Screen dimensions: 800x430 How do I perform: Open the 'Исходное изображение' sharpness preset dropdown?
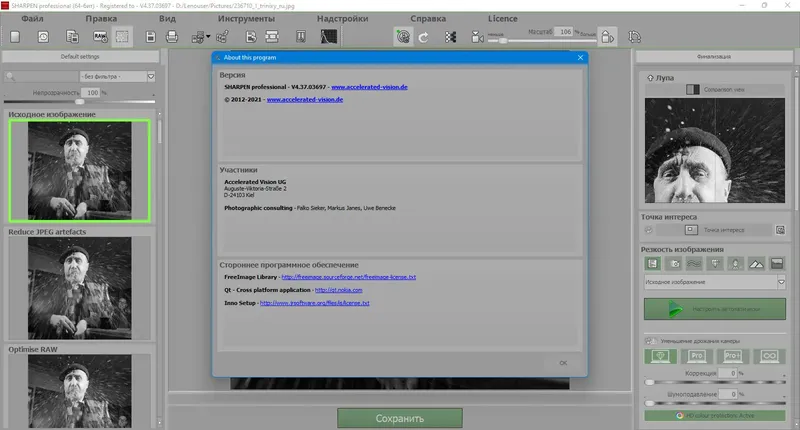pyautogui.click(x=714, y=282)
